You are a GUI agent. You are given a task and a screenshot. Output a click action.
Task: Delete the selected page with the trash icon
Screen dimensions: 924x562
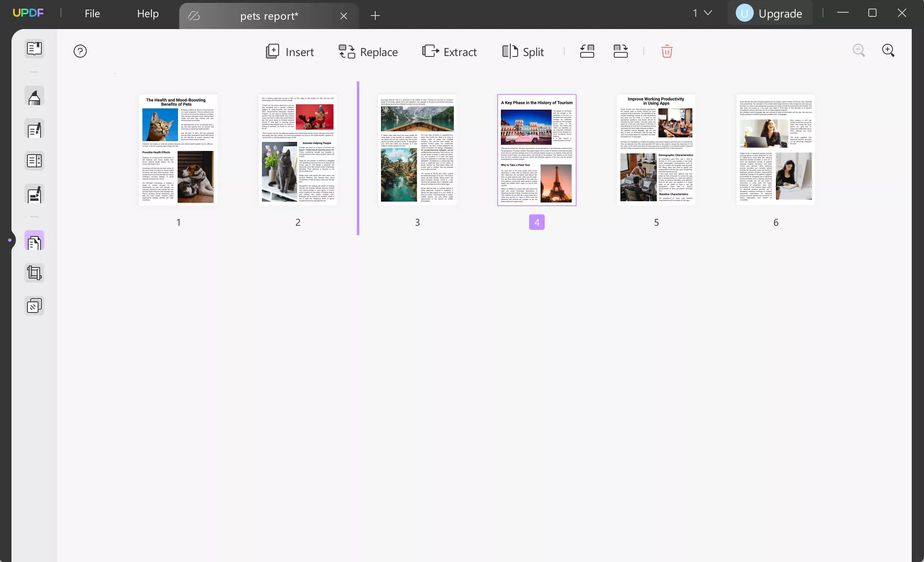click(x=666, y=51)
